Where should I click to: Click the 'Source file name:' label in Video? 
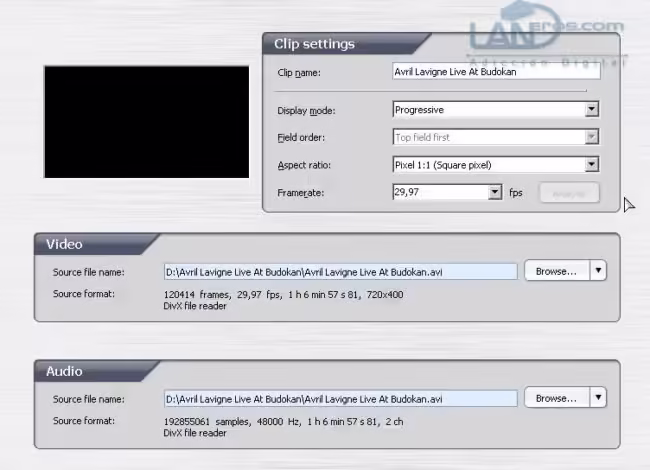click(88, 272)
